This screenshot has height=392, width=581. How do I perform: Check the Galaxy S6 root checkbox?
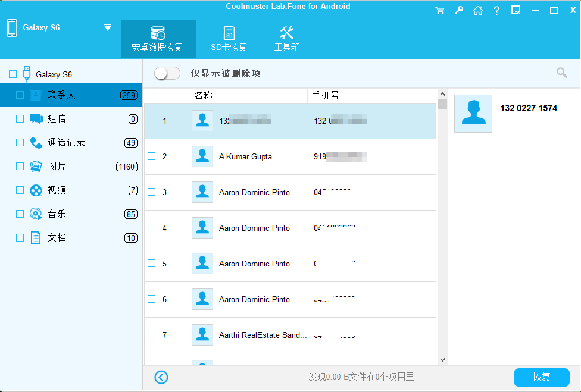pos(13,74)
